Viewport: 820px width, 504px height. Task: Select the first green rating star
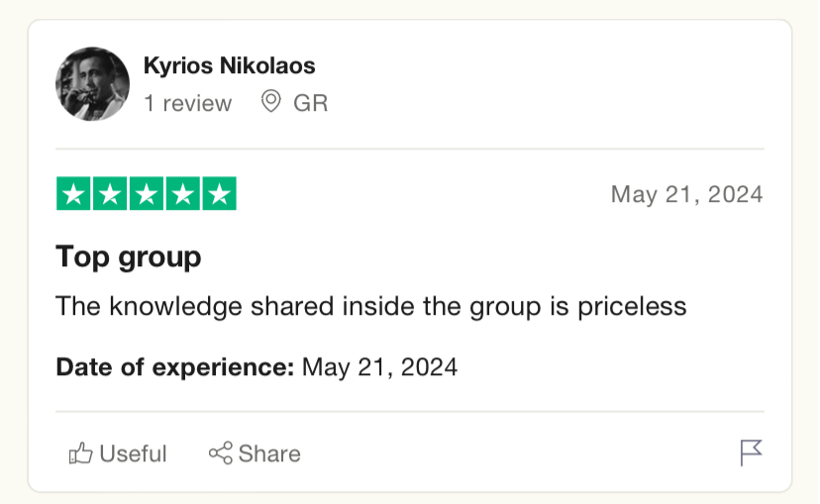pyautogui.click(x=73, y=193)
